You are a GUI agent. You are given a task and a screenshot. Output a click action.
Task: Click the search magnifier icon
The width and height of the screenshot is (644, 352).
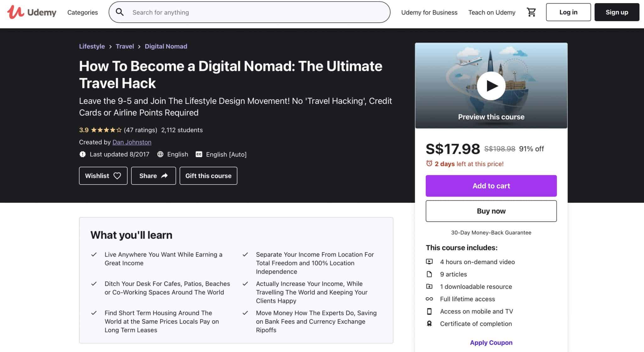[119, 12]
